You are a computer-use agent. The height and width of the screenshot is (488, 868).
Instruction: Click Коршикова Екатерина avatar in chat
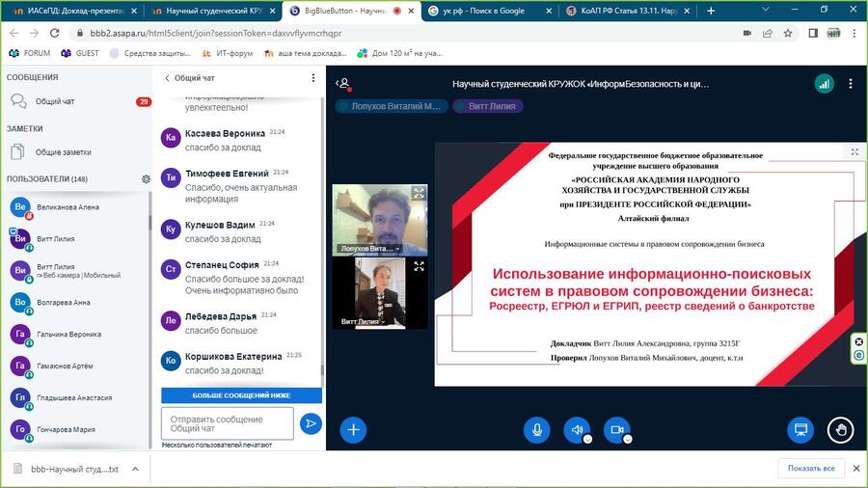tap(171, 361)
